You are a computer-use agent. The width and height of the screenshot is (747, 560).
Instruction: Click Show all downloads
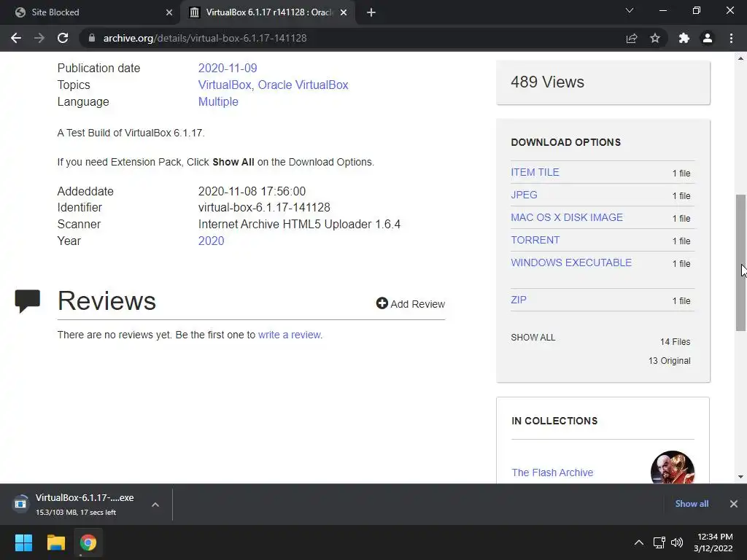[692, 504]
